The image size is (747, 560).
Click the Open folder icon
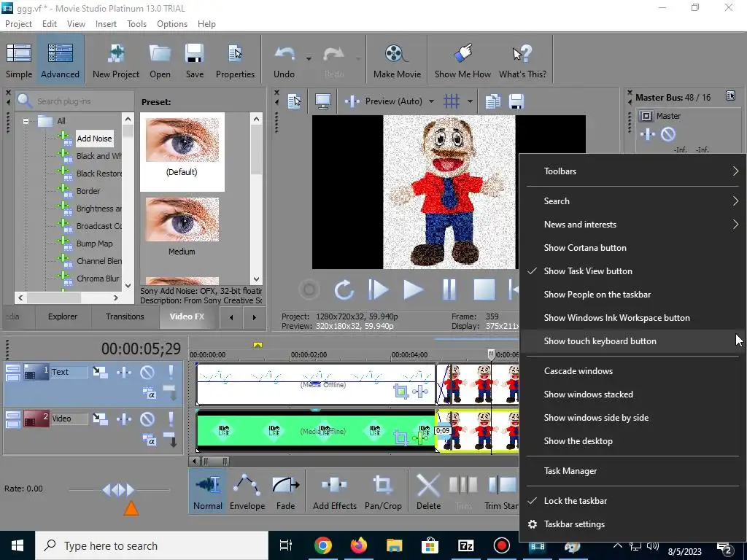pyautogui.click(x=160, y=61)
